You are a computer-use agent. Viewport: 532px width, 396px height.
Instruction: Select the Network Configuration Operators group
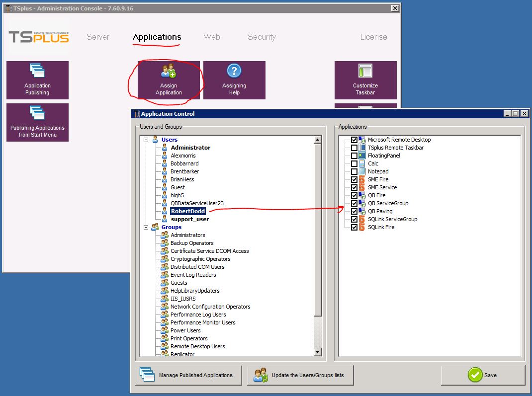[210, 307]
